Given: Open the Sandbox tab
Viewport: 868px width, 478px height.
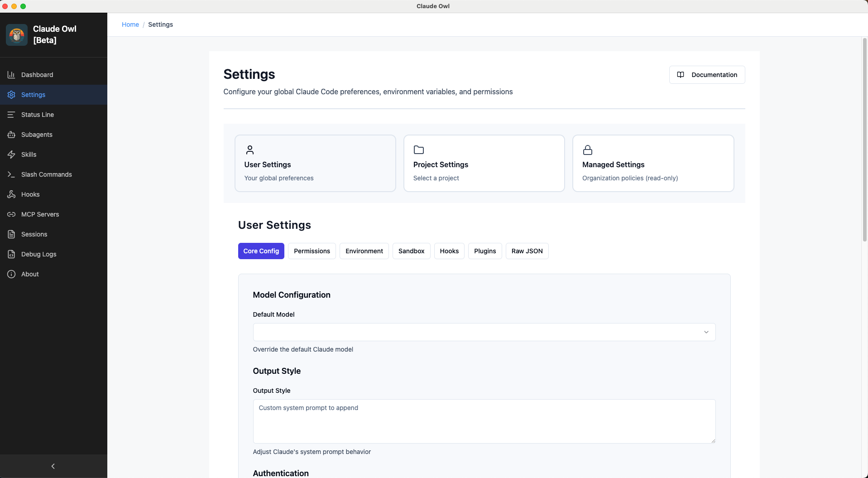Looking at the screenshot, I should (412, 251).
